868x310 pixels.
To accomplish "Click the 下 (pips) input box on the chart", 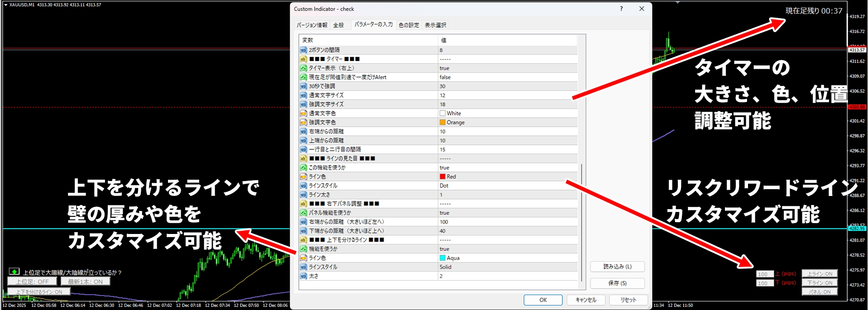I will point(765,283).
